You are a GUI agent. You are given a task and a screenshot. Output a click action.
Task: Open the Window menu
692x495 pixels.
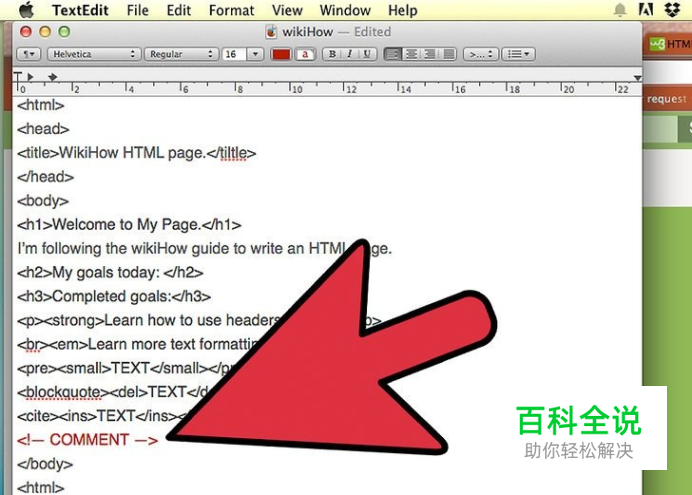345,10
